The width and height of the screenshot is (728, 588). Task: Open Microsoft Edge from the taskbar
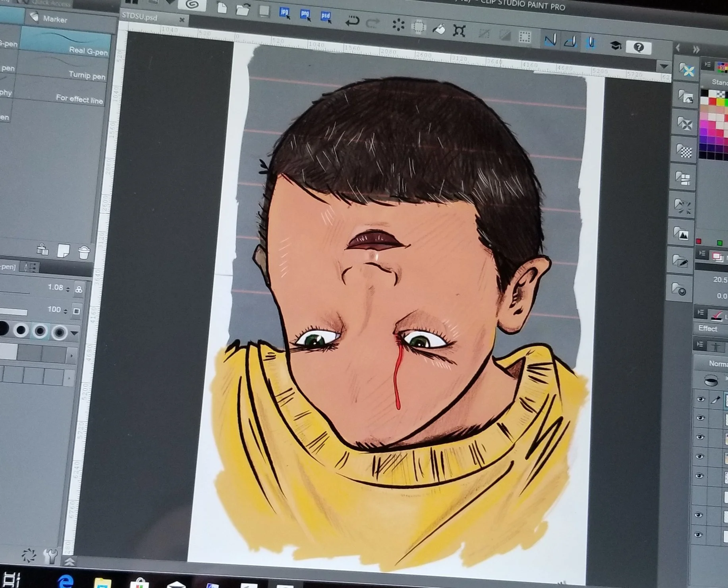65,582
